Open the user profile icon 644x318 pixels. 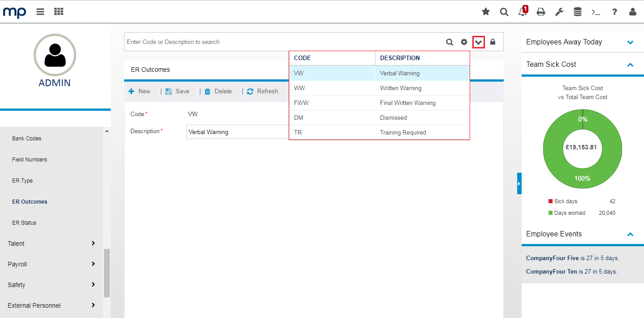pos(633,12)
